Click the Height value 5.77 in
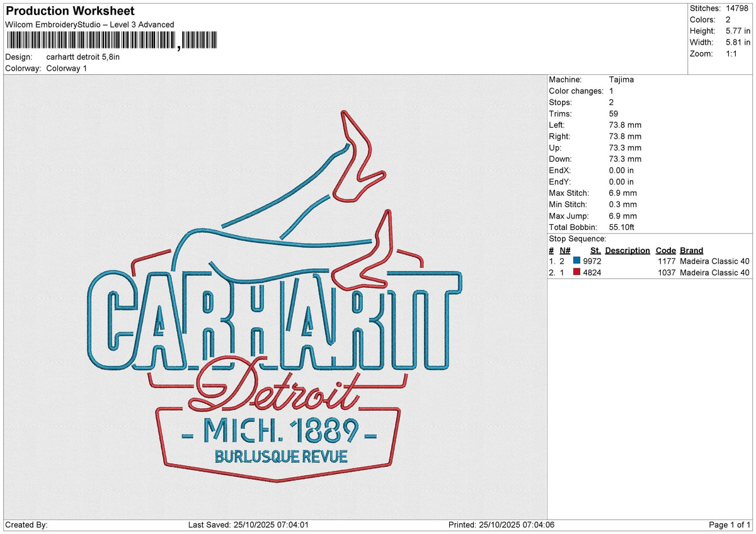The width and height of the screenshot is (756, 534). point(738,31)
